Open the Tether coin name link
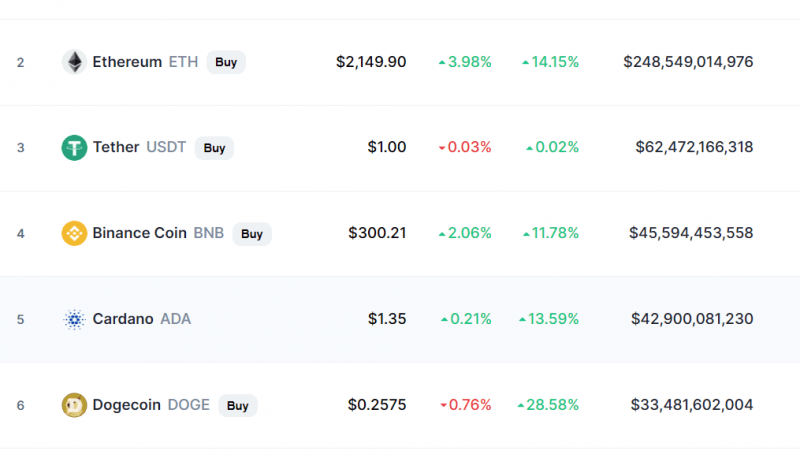This screenshot has width=800, height=458. point(116,148)
